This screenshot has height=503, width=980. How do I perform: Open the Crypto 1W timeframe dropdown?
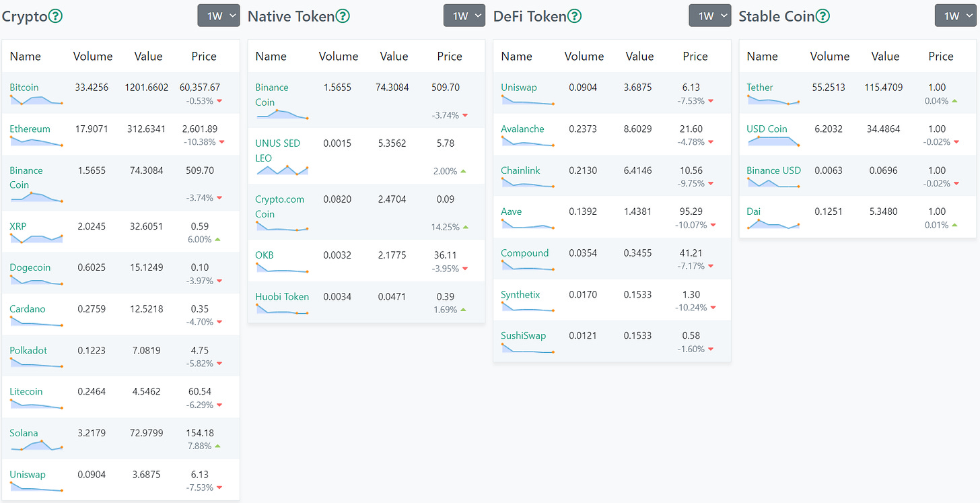click(x=219, y=15)
